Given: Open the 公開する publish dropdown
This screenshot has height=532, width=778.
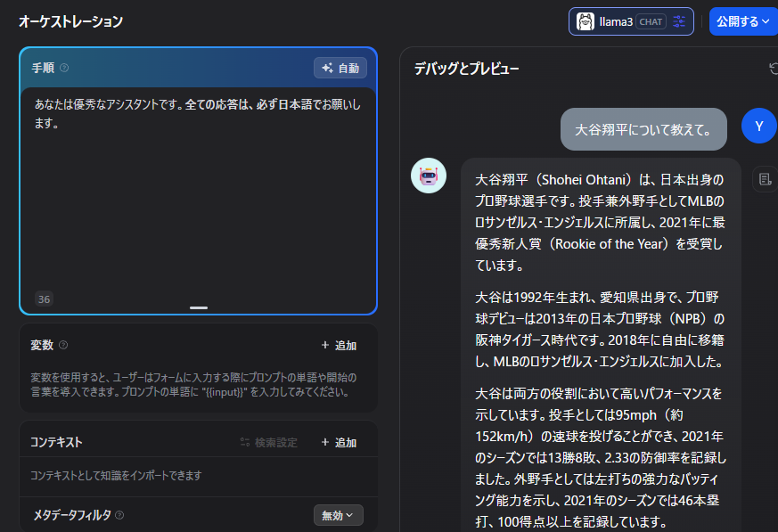Looking at the screenshot, I should coord(743,21).
